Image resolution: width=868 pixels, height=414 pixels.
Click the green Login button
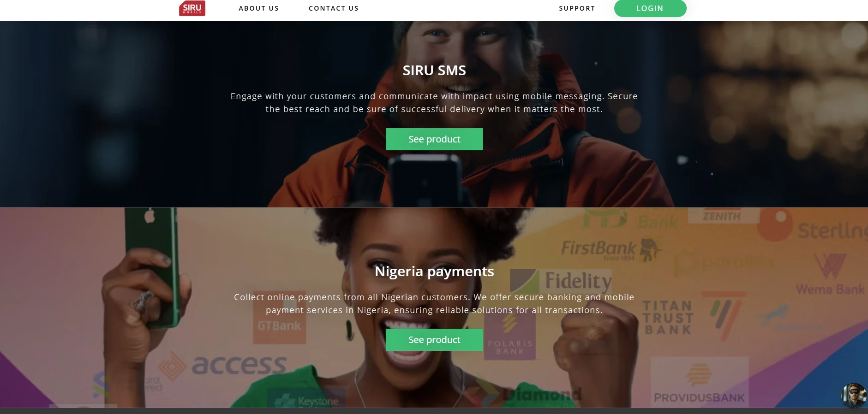650,8
